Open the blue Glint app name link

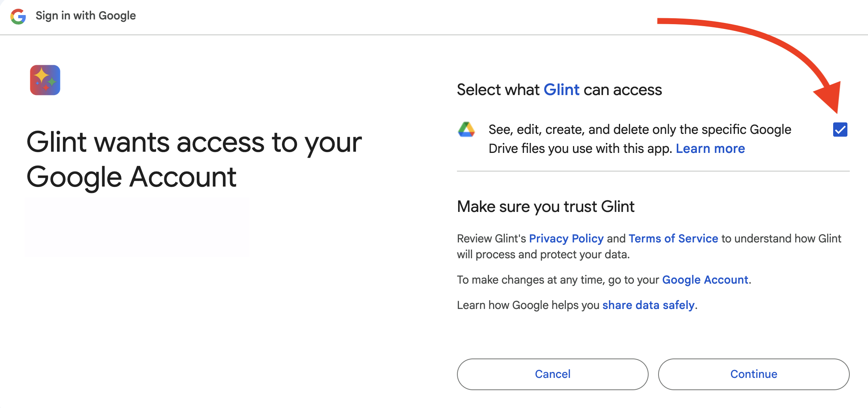(561, 90)
